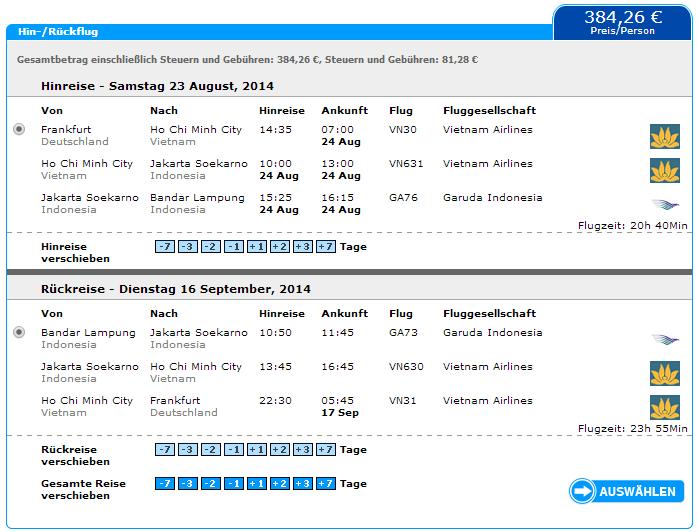Shift Gesamte Reise by +7 days
Screen dimensions: 698x532
coord(326,483)
